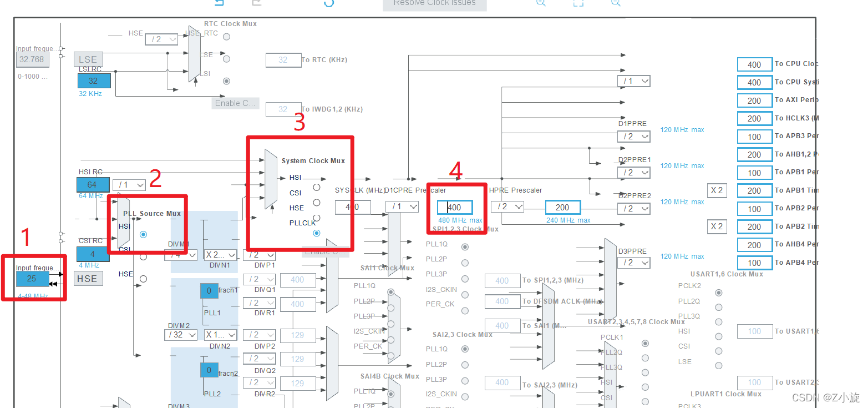Screen dimensions: 868x408
Task: Select PLL2P in SPI1,2,3 Clock Mux
Action: (465, 263)
